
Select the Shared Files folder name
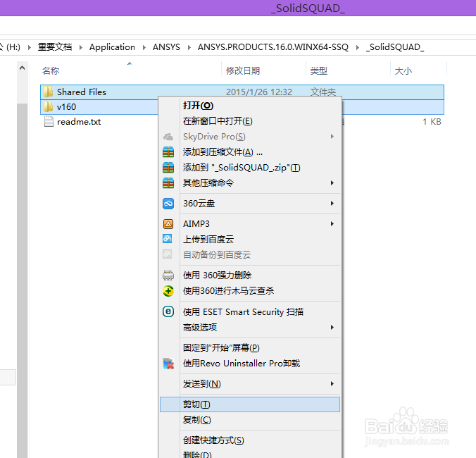pyautogui.click(x=82, y=92)
